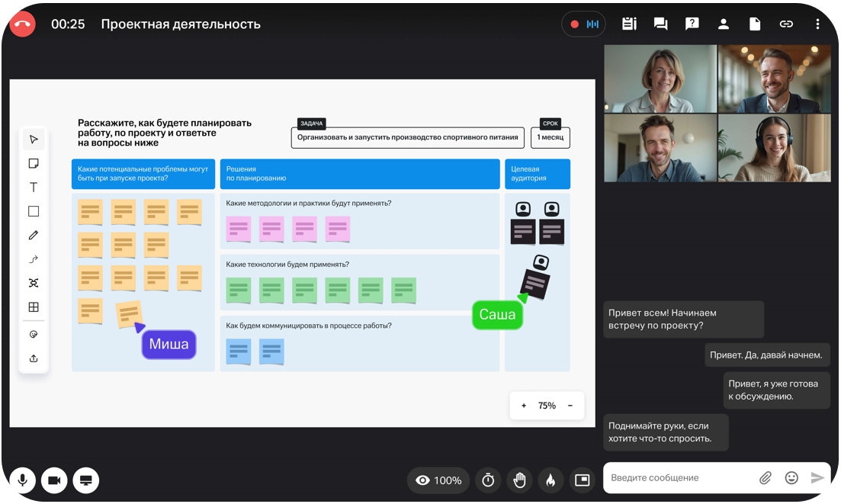Mute the microphone
841x504 pixels.
tap(23, 480)
